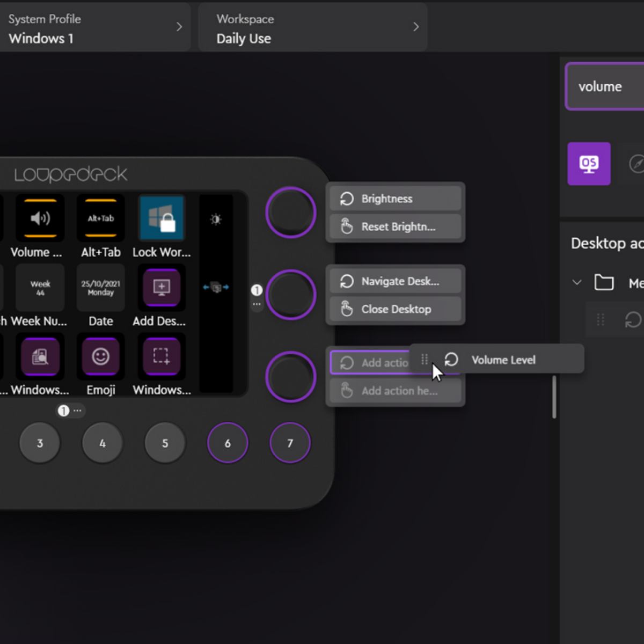Click the purple OS plugin icon
The image size is (644, 644).
point(589,164)
